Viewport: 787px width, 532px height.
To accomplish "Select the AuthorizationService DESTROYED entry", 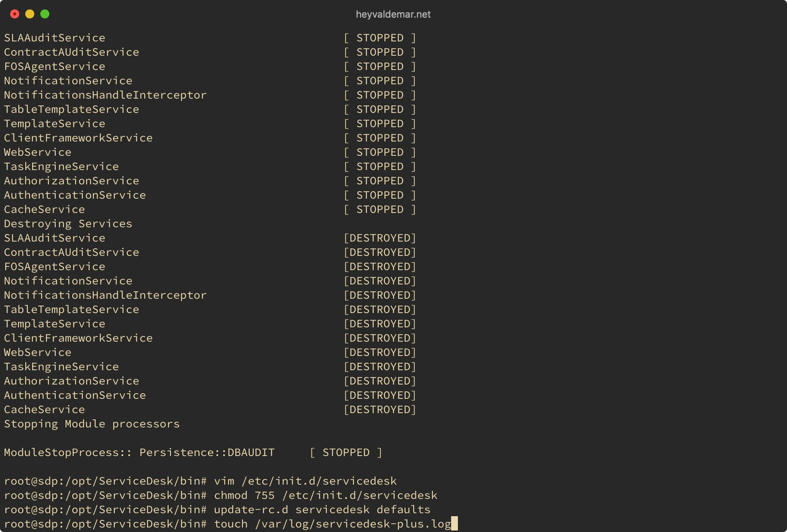I will coord(210,381).
